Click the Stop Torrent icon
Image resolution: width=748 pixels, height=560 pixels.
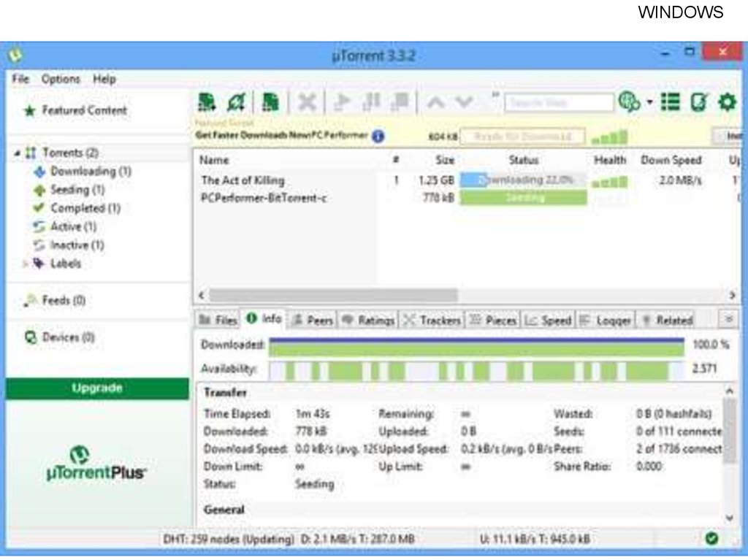(400, 101)
